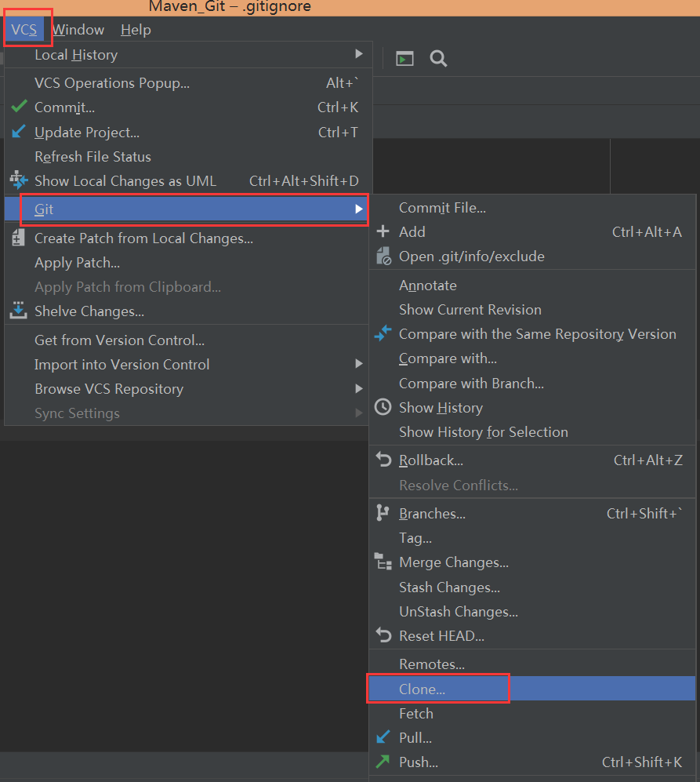Open Remotes from Git submenu

click(x=532, y=664)
